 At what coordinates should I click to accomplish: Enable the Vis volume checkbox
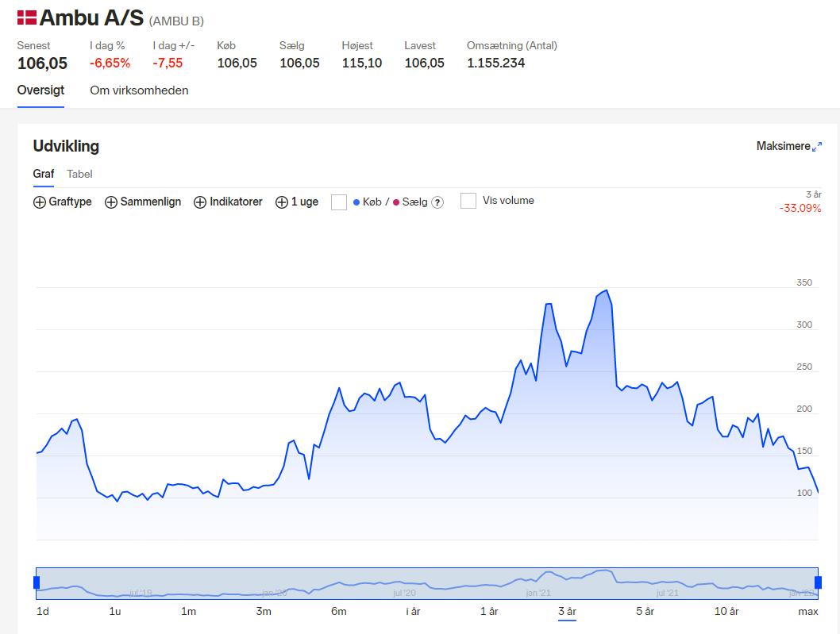coord(468,201)
